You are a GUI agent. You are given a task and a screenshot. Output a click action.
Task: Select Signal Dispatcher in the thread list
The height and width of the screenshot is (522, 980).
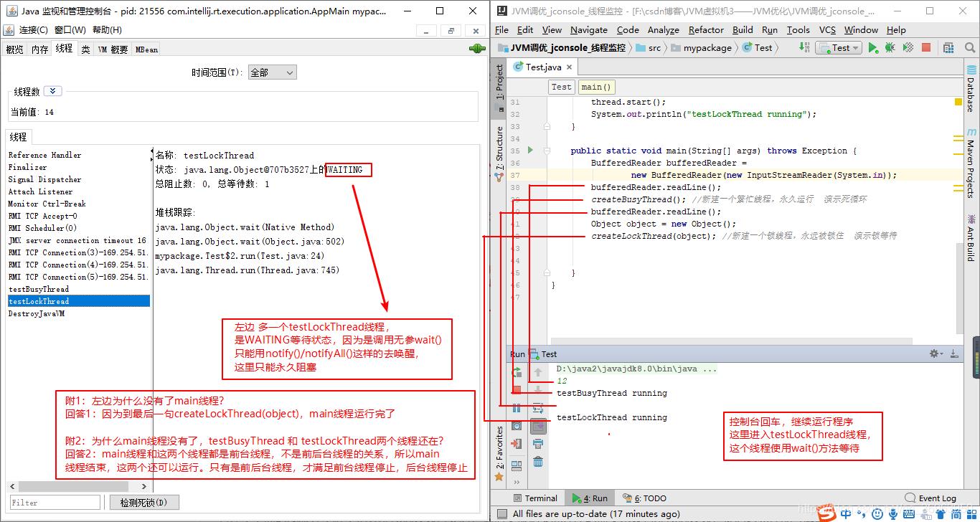pos(78,179)
